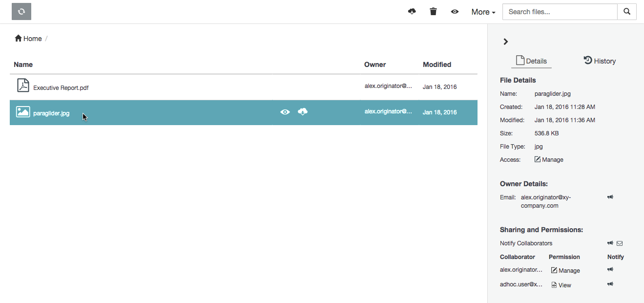Open the More dropdown menu
Image resolution: width=644 pixels, height=303 pixels.
point(483,12)
